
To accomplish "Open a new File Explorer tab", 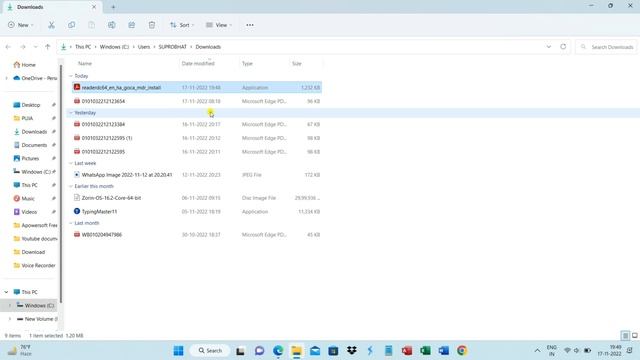I will coord(113,7).
